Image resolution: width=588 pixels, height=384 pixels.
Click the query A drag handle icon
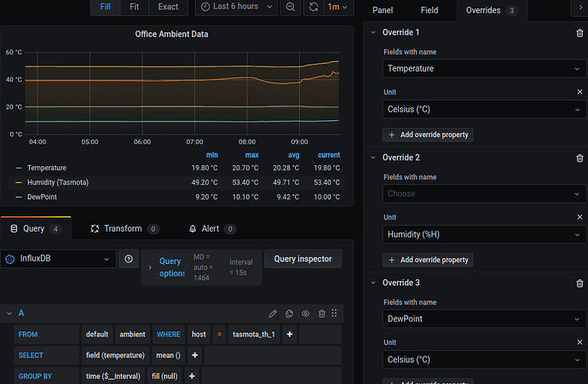pos(334,313)
